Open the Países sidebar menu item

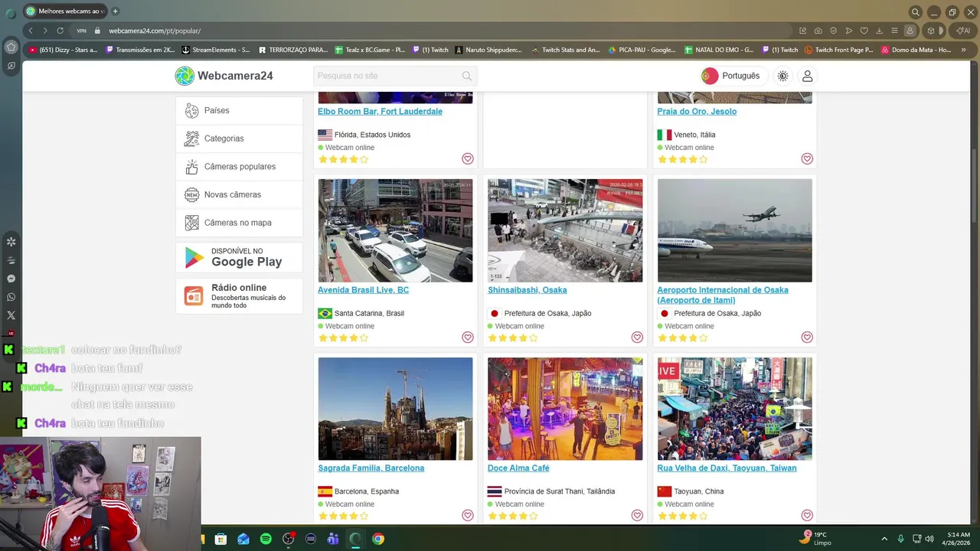239,110
